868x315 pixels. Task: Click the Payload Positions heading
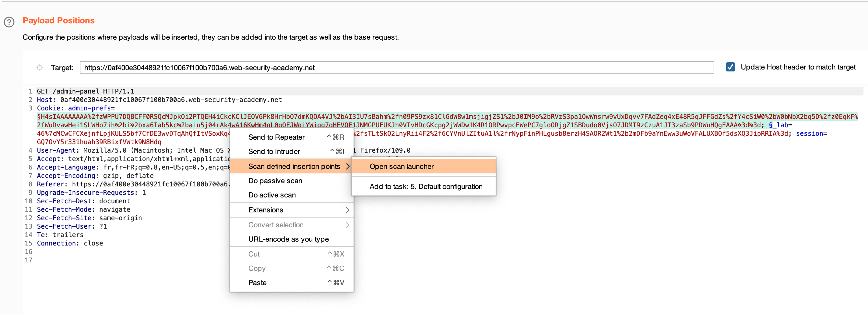pyautogui.click(x=59, y=20)
